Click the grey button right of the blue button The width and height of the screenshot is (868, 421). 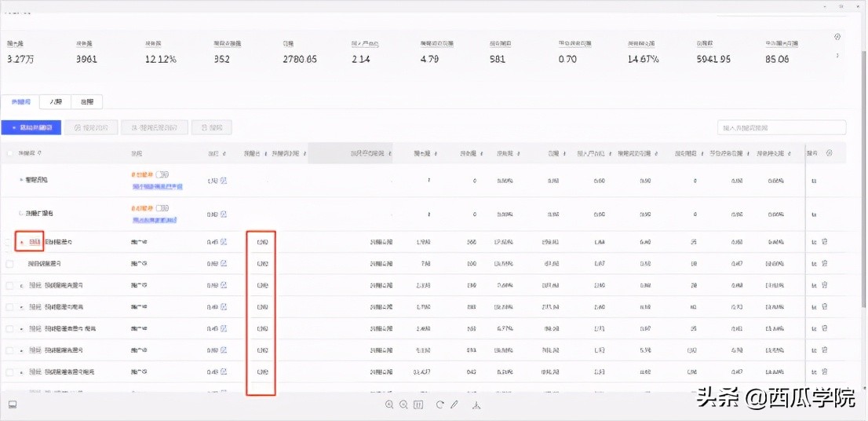pyautogui.click(x=91, y=127)
